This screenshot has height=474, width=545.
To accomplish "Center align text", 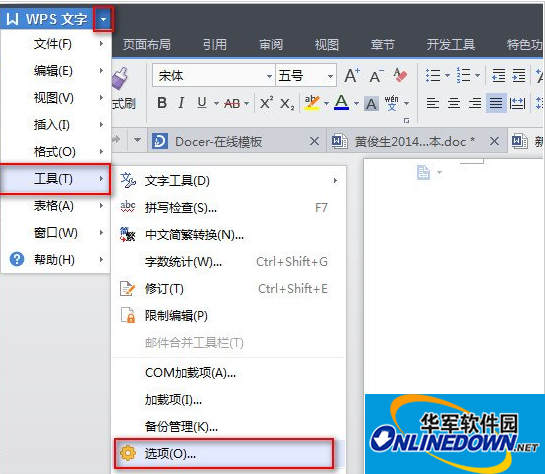I will [454, 103].
